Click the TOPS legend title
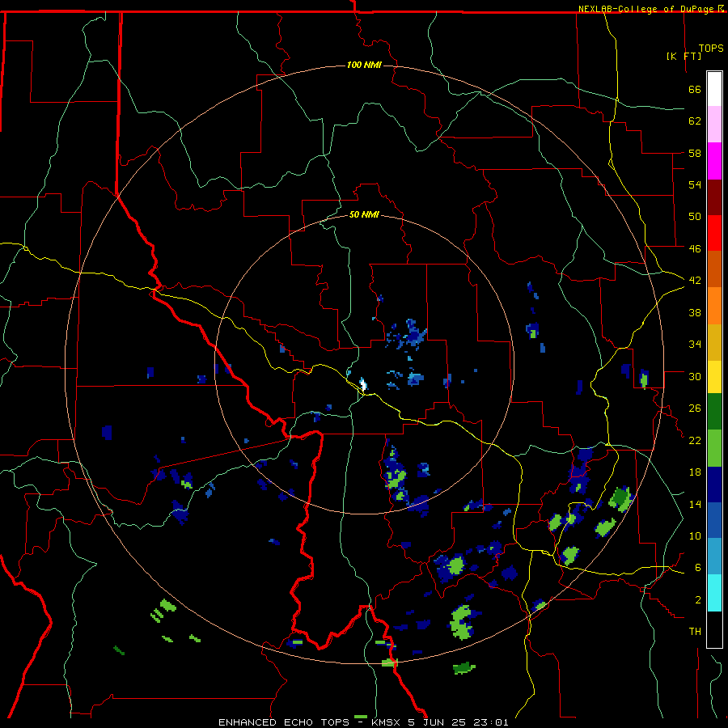Viewport: 728px width, 728px height. click(711, 49)
